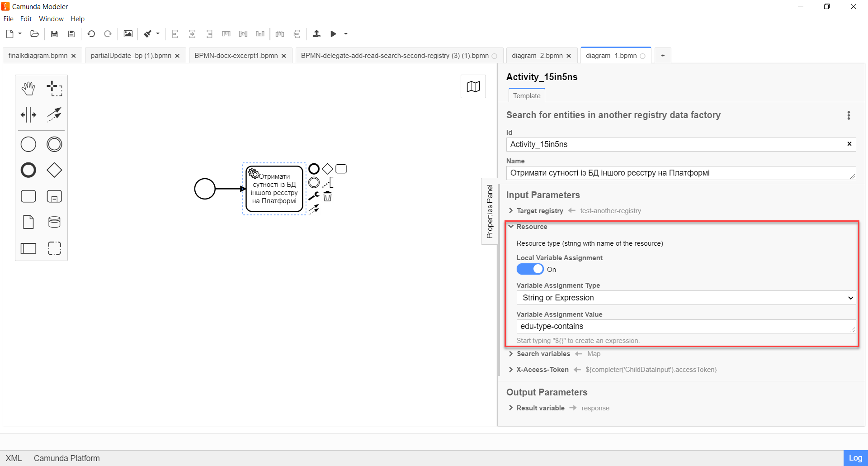Click the Name text field
The image size is (868, 466).
click(681, 173)
